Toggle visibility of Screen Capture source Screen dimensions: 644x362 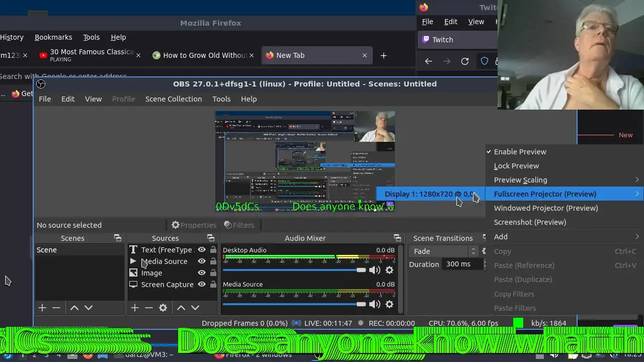click(x=202, y=285)
